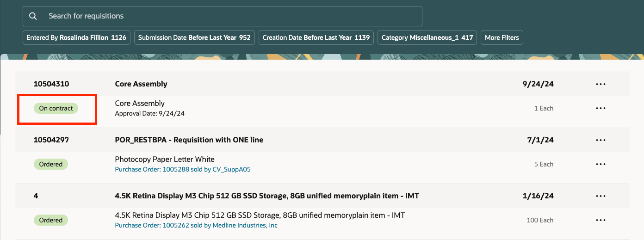This screenshot has height=240, width=644.
Task: Open POR_RESTBPA requisition with ONE line title
Action: coord(189,140)
